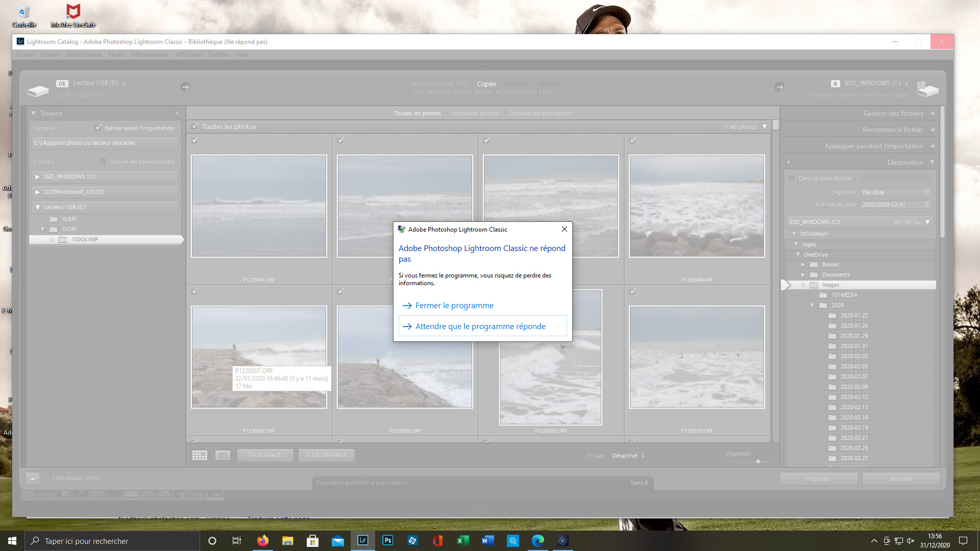Screen dimensions: 980x551
Task: Uncheck Toutes les photos checkbox
Action: 194,127
